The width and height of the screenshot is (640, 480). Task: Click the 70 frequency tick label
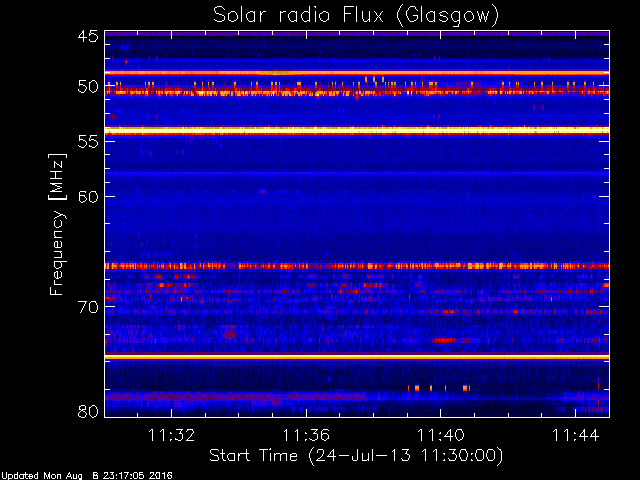click(x=88, y=307)
